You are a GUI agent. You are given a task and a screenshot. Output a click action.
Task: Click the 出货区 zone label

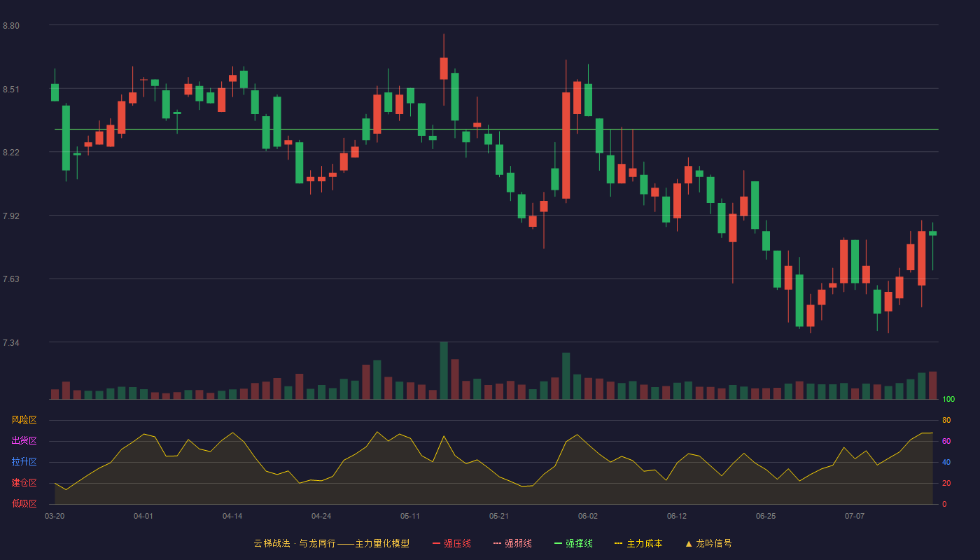pos(24,441)
